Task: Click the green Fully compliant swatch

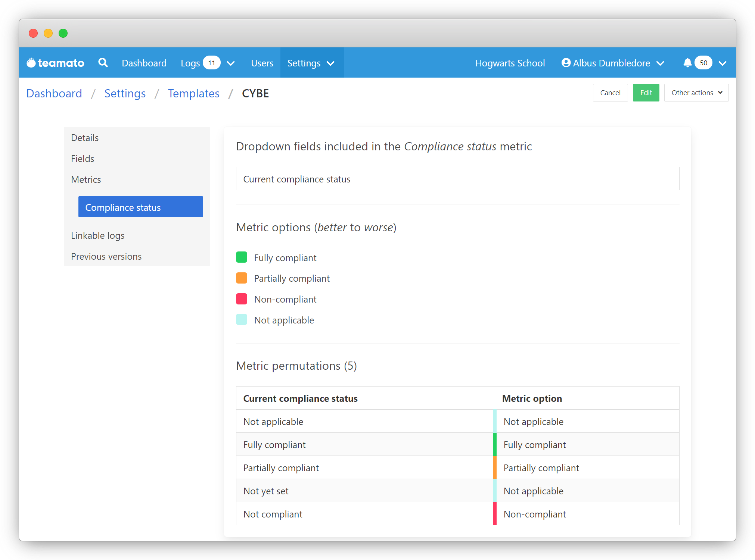Action: (x=242, y=257)
